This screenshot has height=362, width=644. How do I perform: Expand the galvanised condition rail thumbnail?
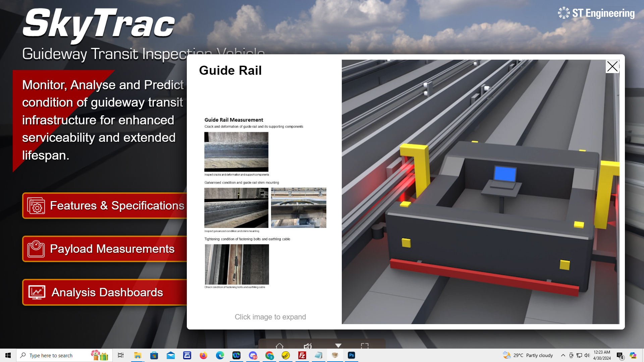236,208
